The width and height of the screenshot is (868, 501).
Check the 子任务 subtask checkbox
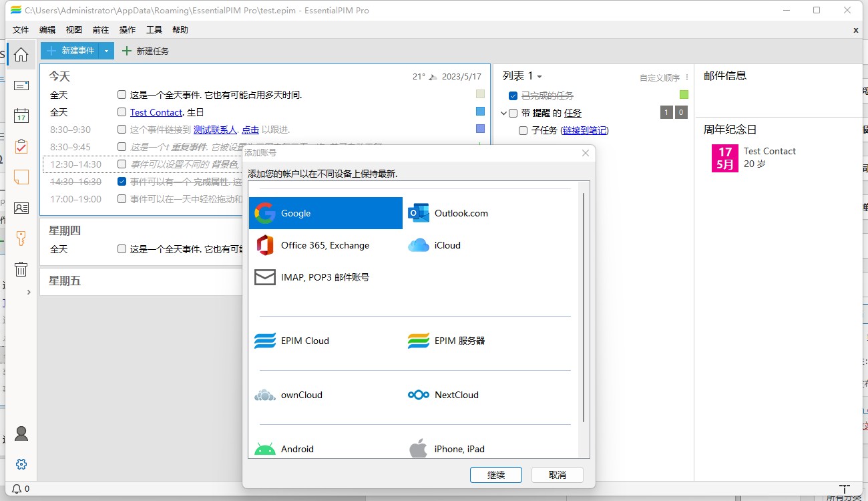coord(523,130)
